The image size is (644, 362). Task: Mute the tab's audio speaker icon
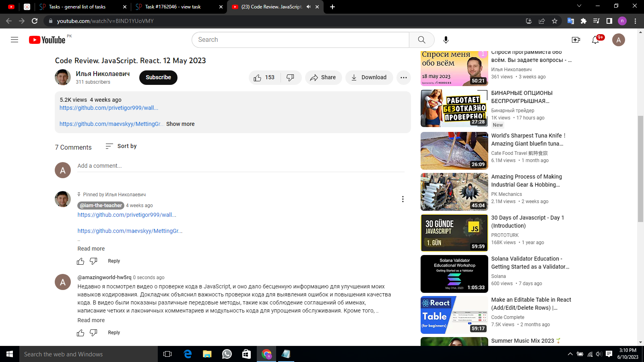tap(309, 7)
